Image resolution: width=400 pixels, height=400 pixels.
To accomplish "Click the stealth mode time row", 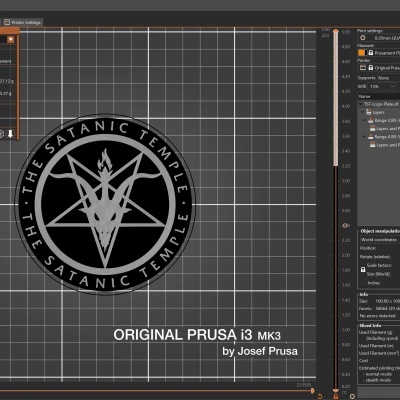I will (x=378, y=380).
